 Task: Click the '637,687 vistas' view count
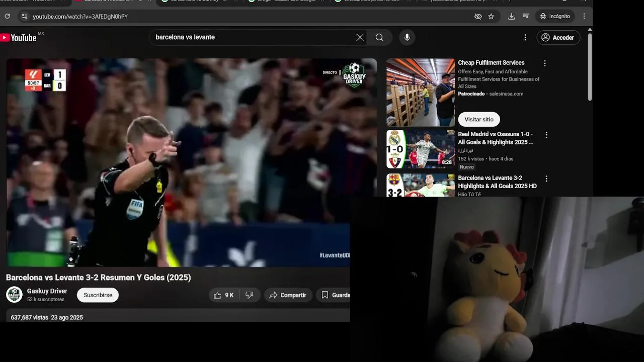29,317
